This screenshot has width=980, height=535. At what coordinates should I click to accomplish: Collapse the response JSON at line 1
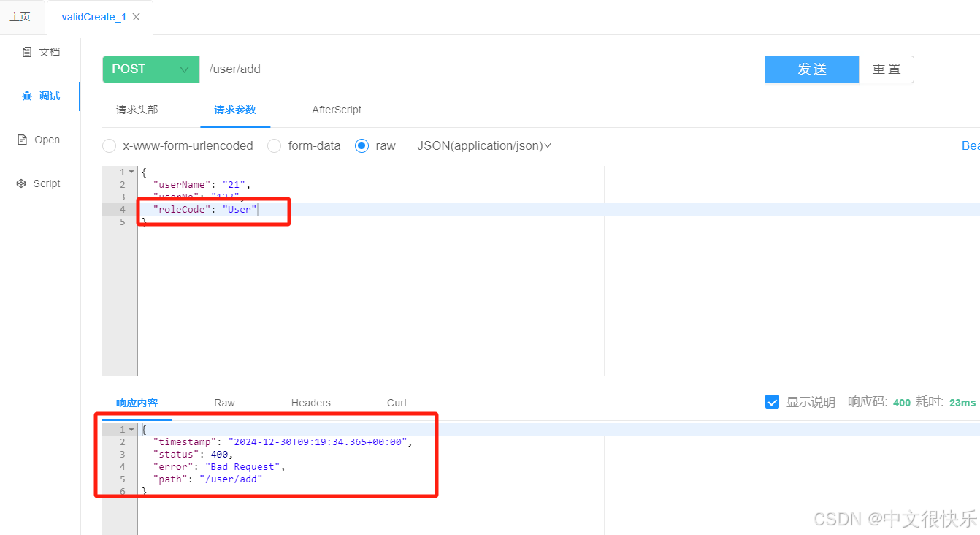point(131,430)
